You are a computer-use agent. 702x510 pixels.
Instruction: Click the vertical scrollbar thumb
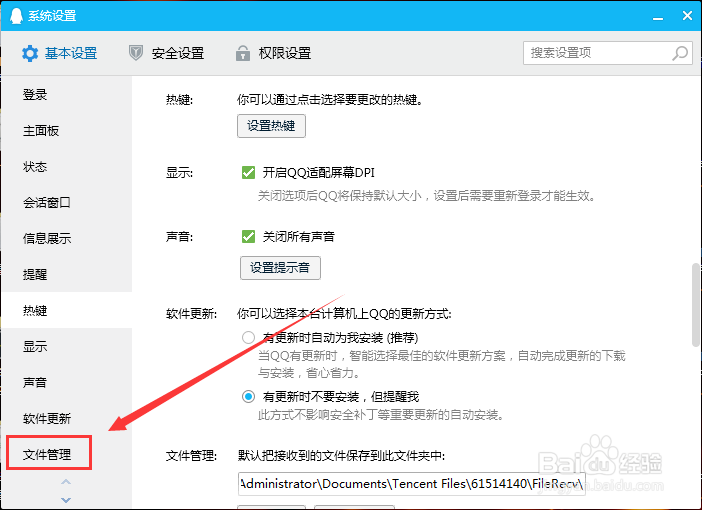point(696,305)
